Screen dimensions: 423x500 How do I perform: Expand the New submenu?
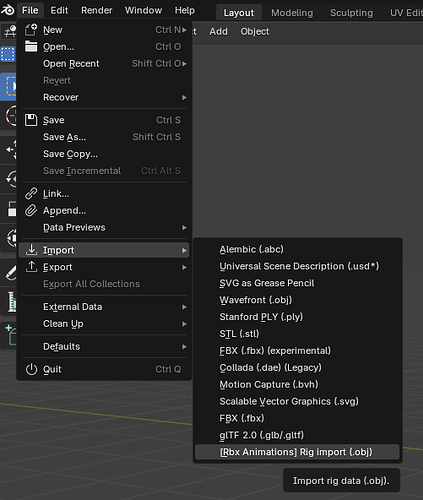[x=104, y=30]
